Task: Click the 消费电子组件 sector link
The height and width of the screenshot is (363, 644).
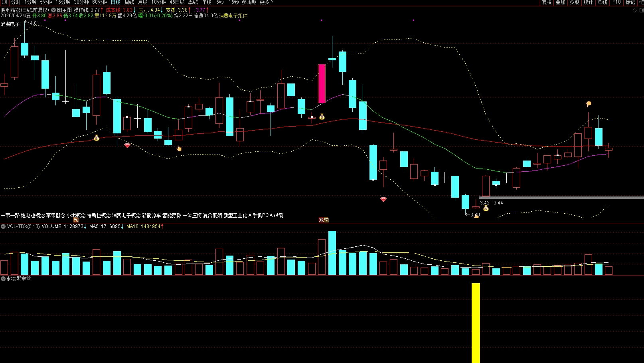Action: pyautogui.click(x=233, y=16)
